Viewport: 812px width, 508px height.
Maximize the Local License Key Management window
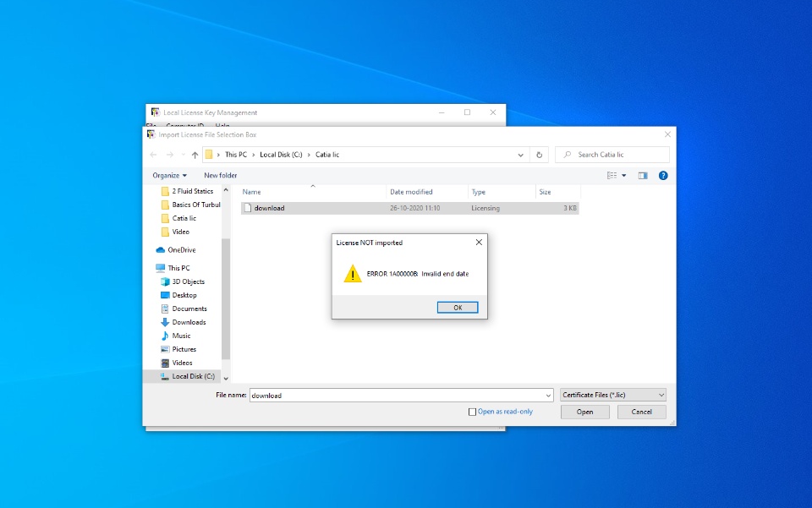point(467,112)
